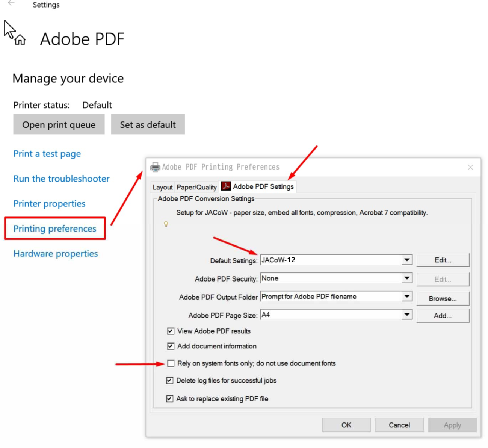Switch to the Layout tab
This screenshot has height=448, width=488.
point(162,187)
